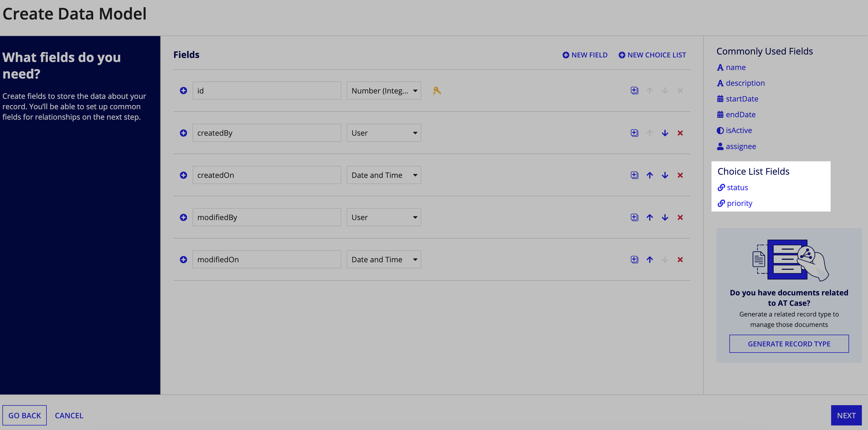Delete the createdBy field
The image size is (868, 430).
680,133
